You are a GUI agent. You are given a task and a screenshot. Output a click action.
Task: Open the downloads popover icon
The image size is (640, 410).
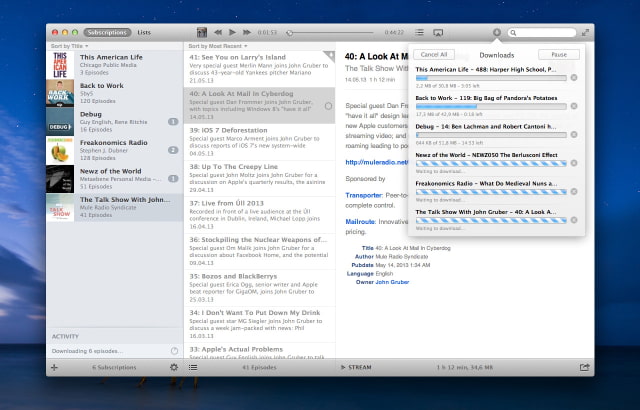coord(497,33)
